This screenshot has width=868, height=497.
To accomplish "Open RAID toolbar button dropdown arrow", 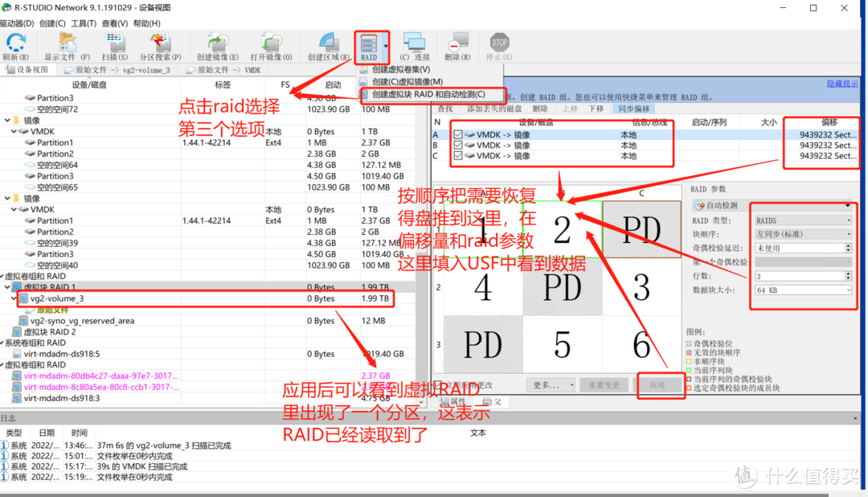I will [385, 45].
